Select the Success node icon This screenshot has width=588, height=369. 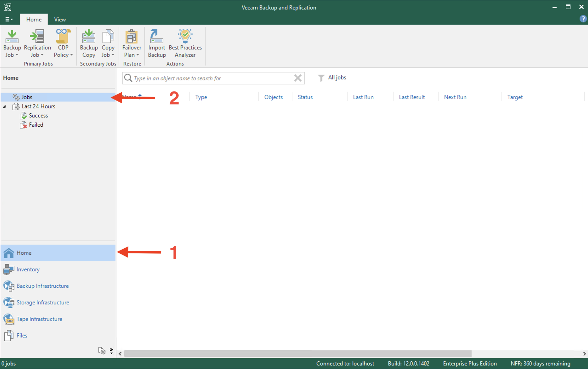click(23, 116)
